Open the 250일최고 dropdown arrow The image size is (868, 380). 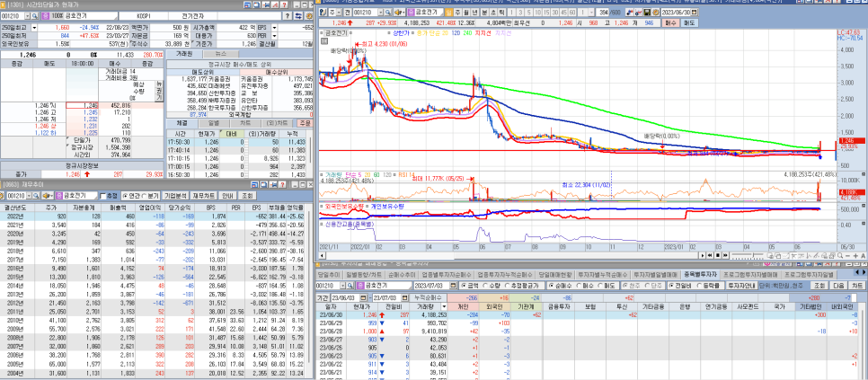[x=35, y=27]
